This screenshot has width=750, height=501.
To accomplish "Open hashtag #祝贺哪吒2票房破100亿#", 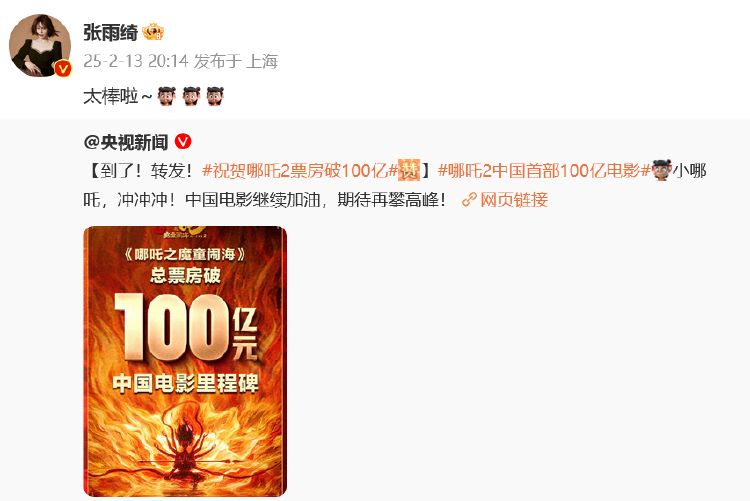I will tap(300, 170).
